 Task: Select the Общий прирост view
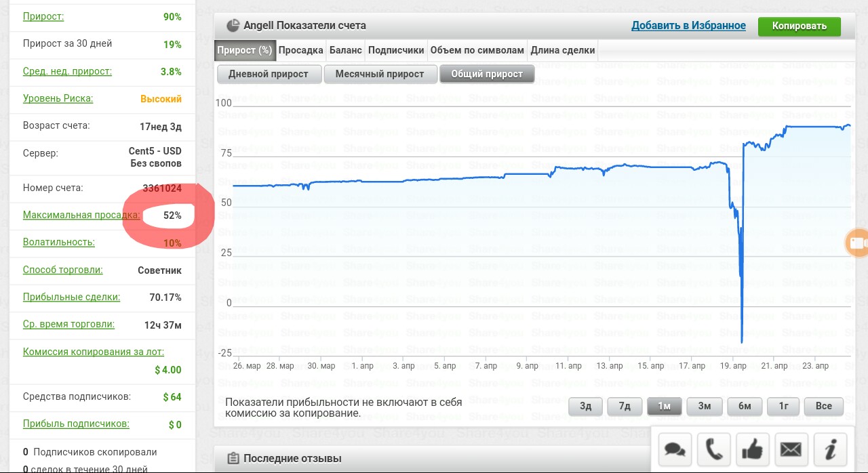[487, 74]
